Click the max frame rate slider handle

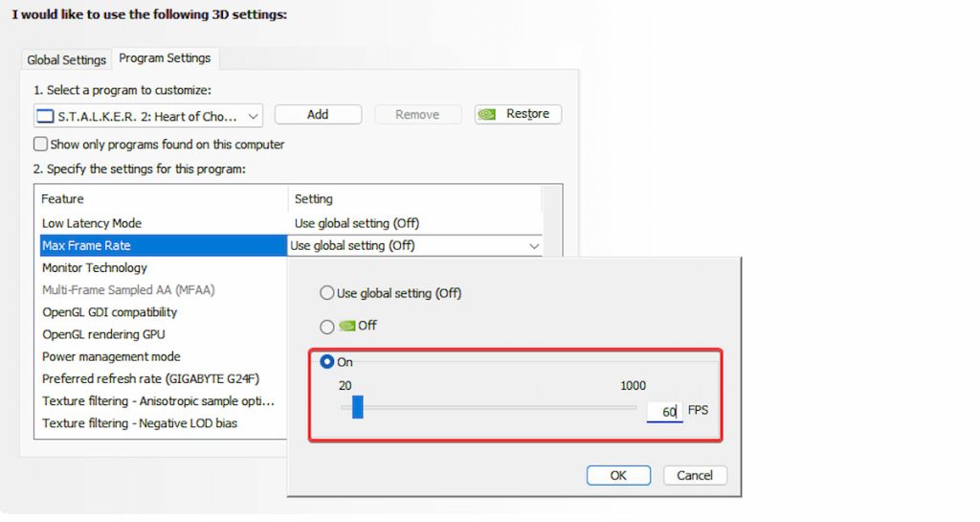(357, 408)
